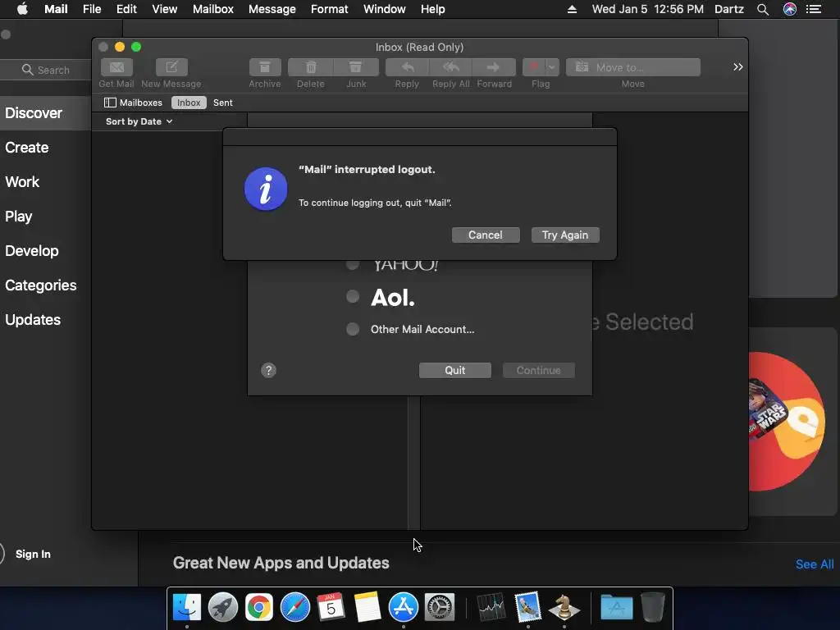Viewport: 840px width, 630px height.
Task: Select the Aol account radio button
Action: point(353,296)
